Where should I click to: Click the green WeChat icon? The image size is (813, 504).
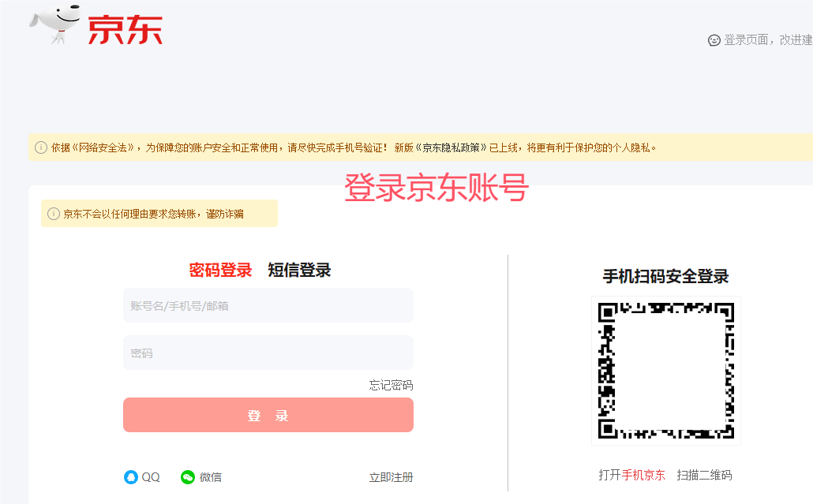pyautogui.click(x=188, y=477)
